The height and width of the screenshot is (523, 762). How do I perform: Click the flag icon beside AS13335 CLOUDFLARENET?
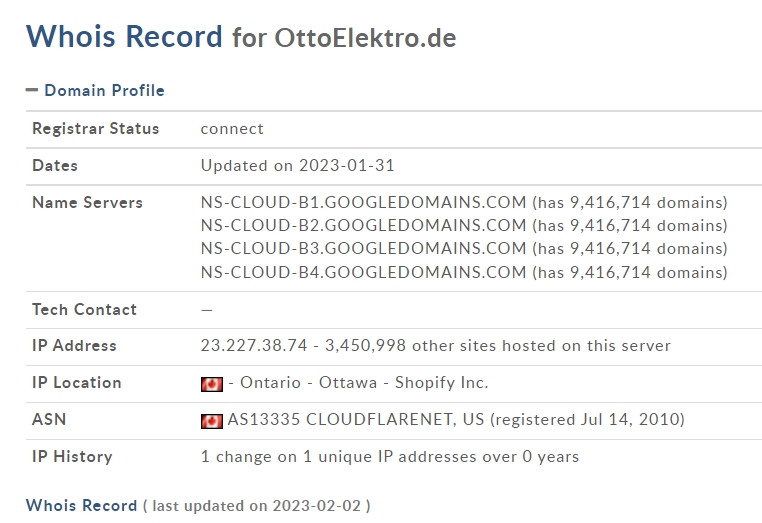coord(212,421)
